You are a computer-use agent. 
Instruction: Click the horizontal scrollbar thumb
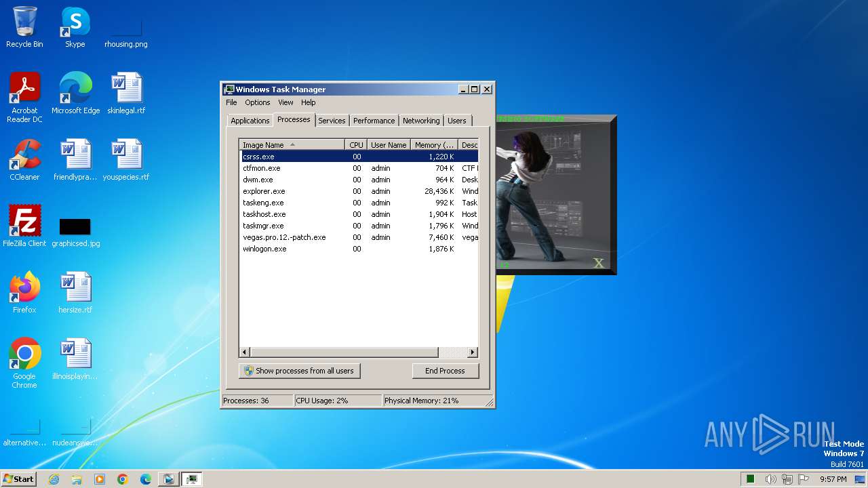click(344, 352)
